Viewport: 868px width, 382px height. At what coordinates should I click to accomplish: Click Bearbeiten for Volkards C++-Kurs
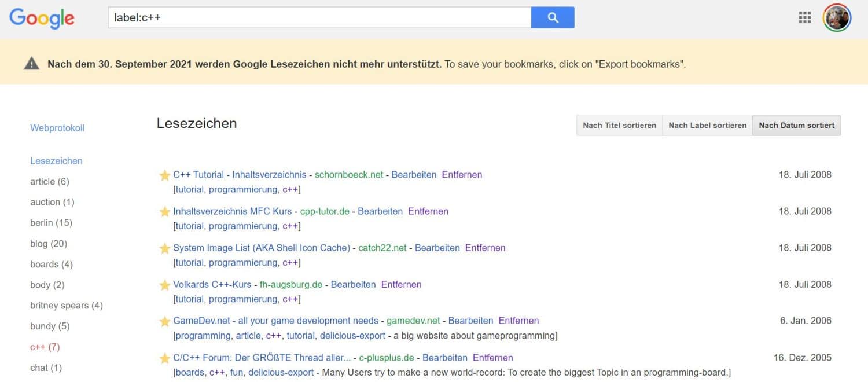(353, 284)
